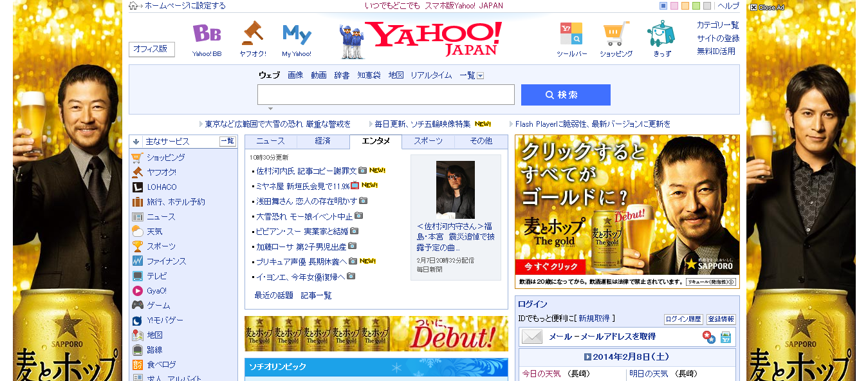868x381 pixels.
Task: Click the GyaO! sidebar icon
Action: point(137,291)
